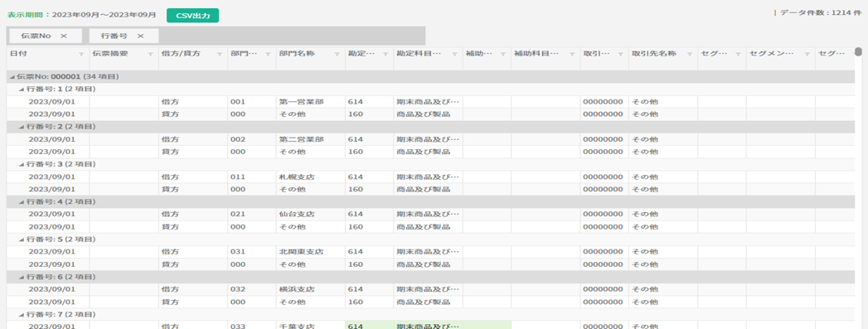Select department code cell 002
Screen dimensions: 868x329
pos(252,139)
